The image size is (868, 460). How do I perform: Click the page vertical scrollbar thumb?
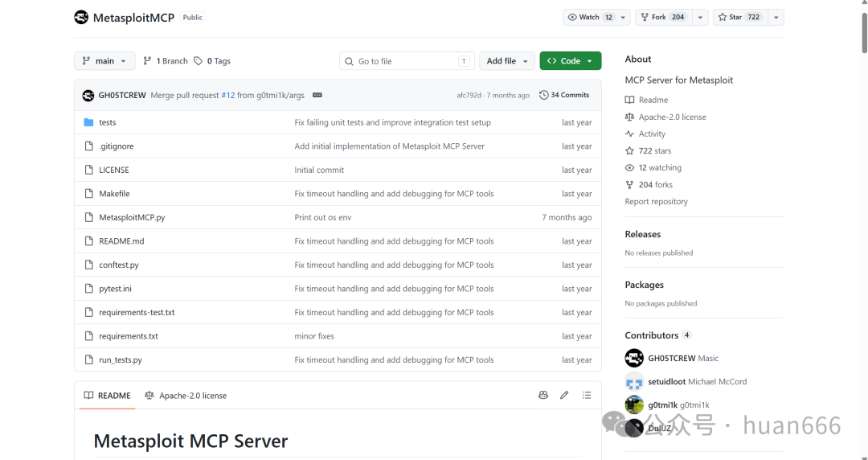(x=865, y=32)
